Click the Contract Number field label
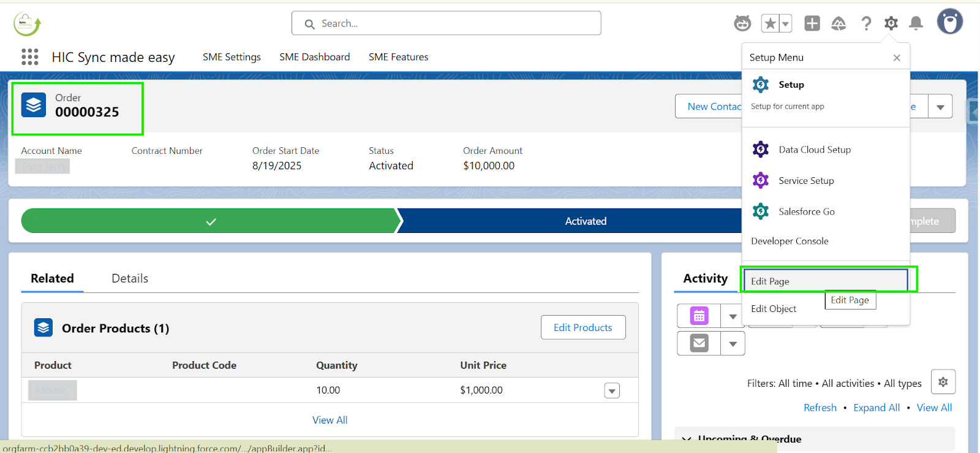 click(x=167, y=151)
